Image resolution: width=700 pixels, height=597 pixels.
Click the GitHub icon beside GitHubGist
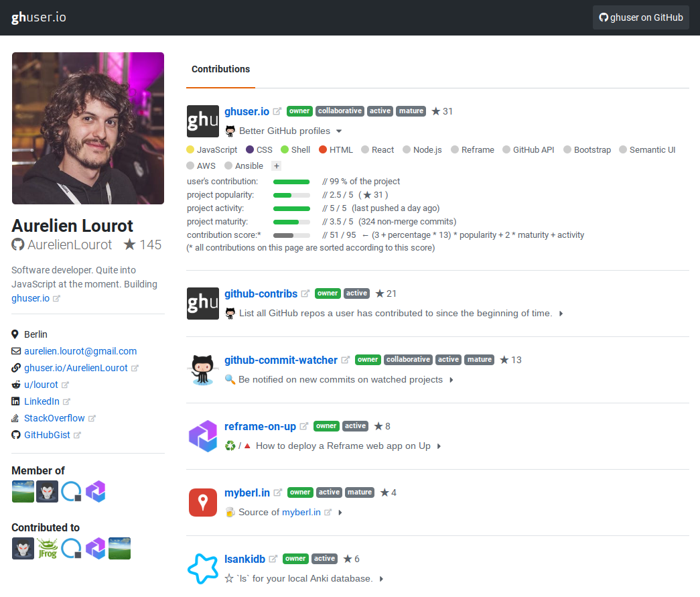(16, 435)
